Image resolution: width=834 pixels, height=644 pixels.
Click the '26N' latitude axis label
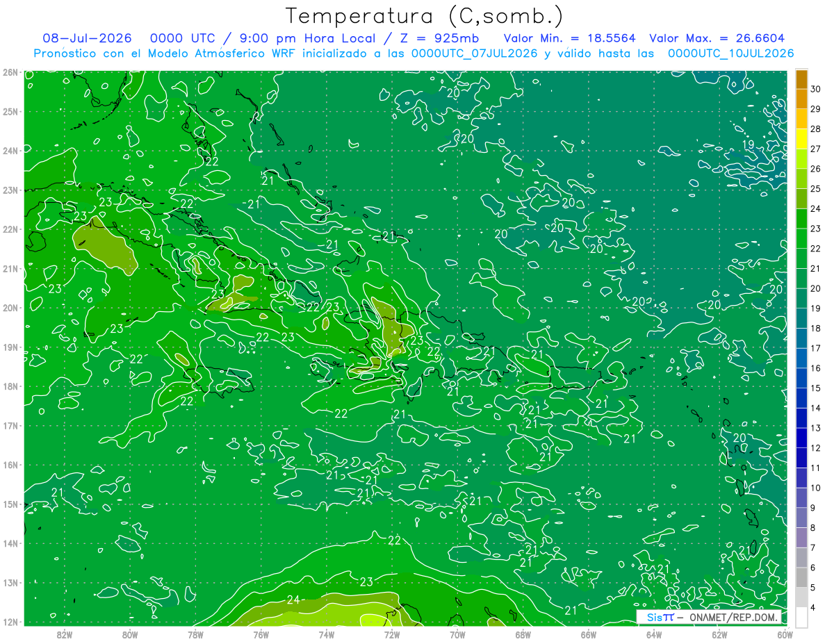[10, 72]
